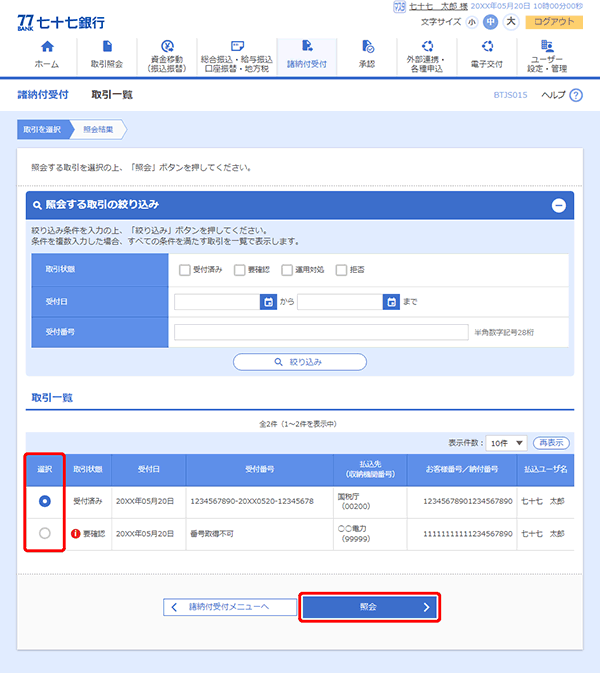
Task: Collapse the 照会する取引の絞り込み panel
Action: pos(558,206)
